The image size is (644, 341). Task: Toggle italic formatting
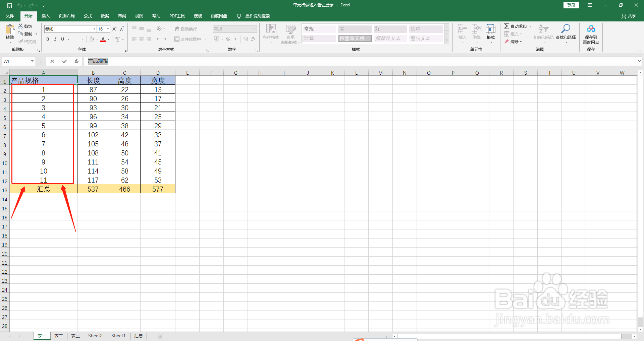pos(55,39)
